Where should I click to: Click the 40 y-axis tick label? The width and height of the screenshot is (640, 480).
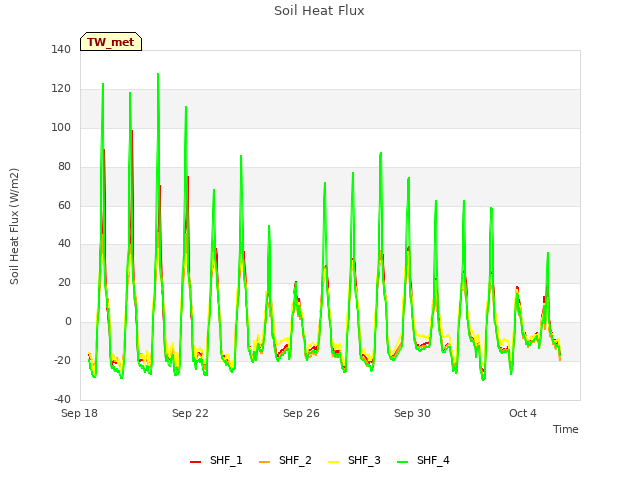tap(64, 244)
